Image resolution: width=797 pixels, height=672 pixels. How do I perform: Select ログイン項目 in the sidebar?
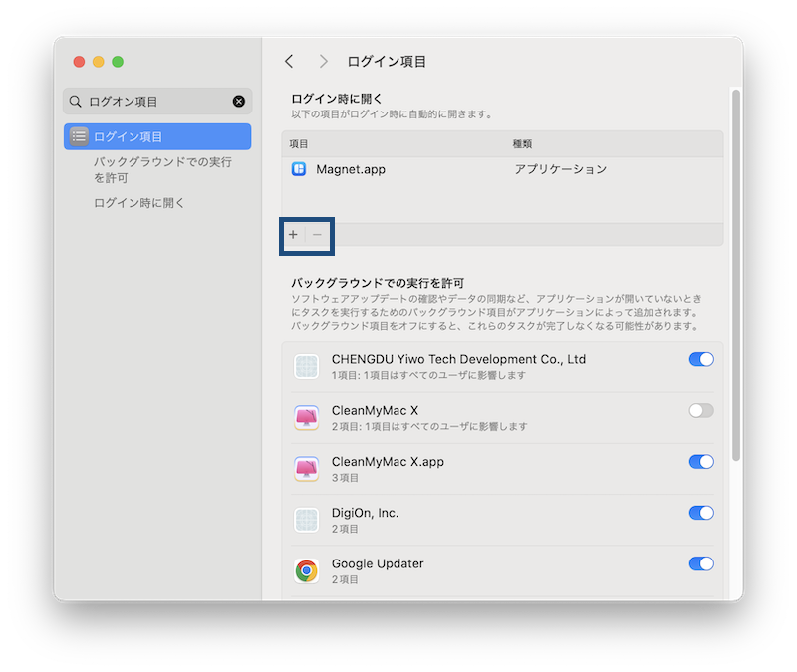tap(157, 136)
